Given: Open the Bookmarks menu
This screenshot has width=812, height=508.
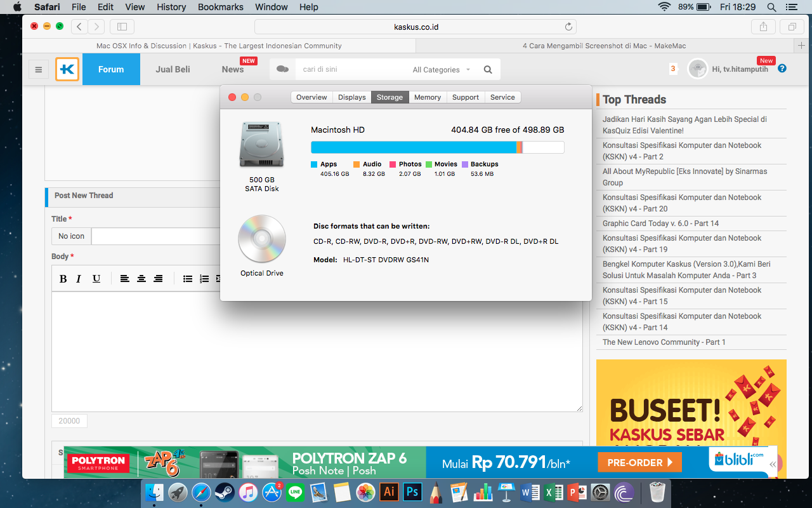Looking at the screenshot, I should pos(221,7).
